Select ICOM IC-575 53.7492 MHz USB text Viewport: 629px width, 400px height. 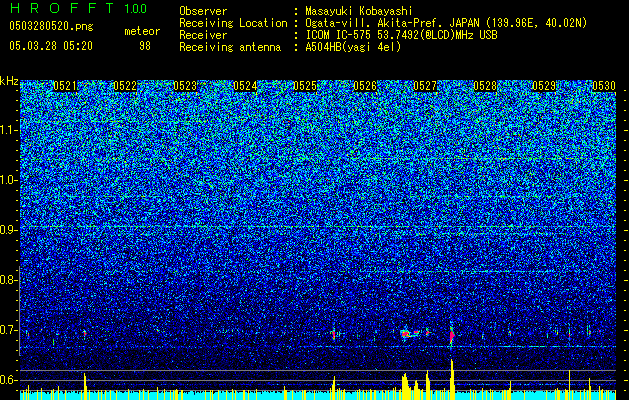[402, 35]
